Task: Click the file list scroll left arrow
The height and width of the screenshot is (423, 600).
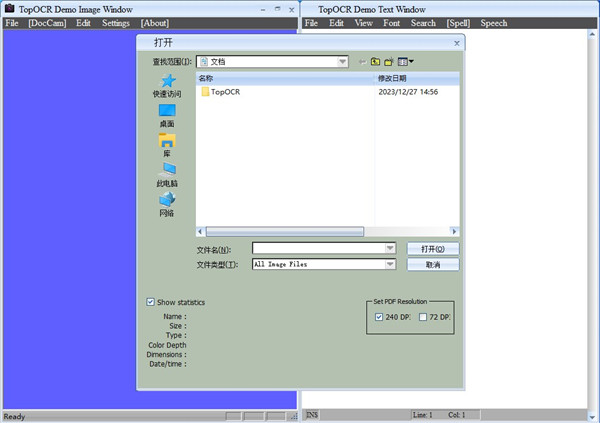Action: pos(200,232)
